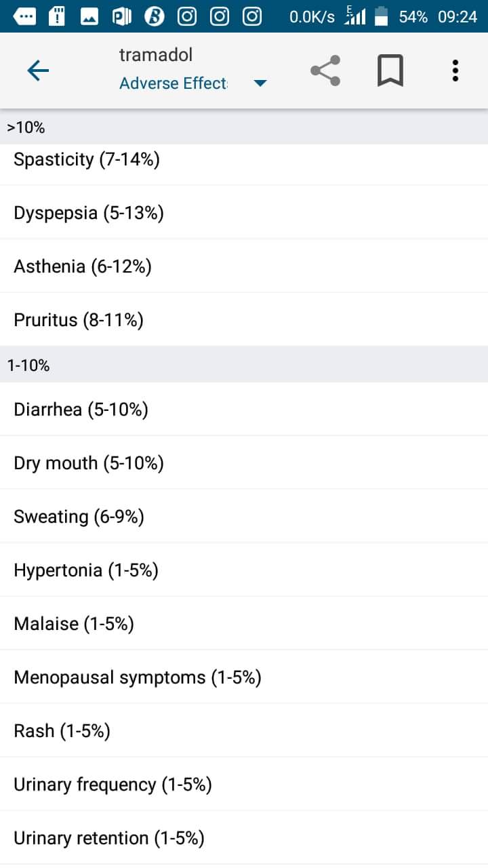Open the three-dot overflow menu
Screen dimensions: 488x868
click(455, 71)
